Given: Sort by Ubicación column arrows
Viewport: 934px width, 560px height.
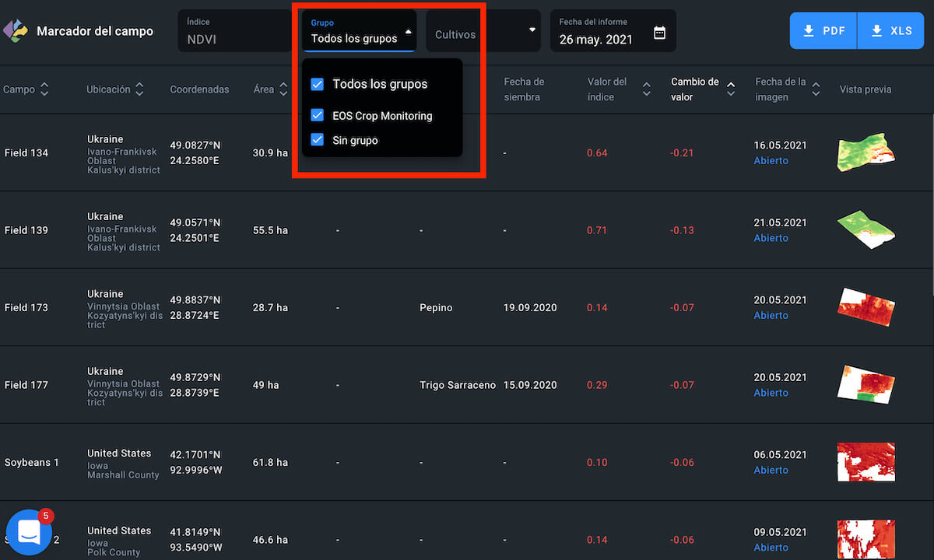Looking at the screenshot, I should click(139, 89).
